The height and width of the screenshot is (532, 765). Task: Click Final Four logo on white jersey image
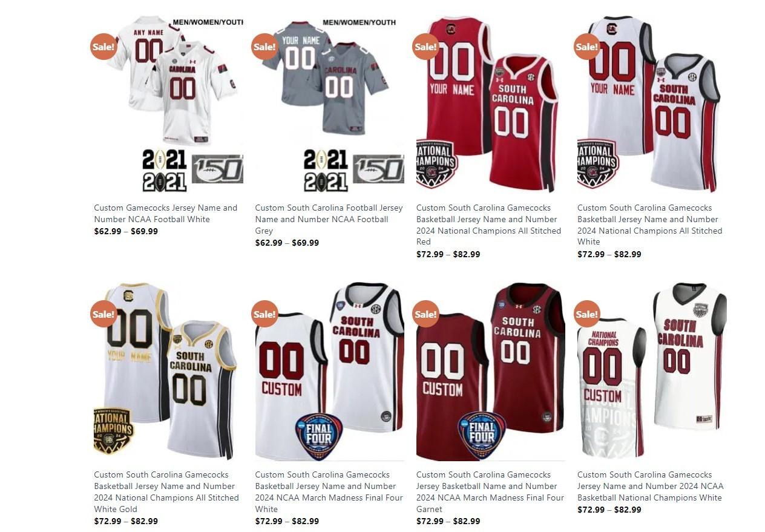coord(318,436)
